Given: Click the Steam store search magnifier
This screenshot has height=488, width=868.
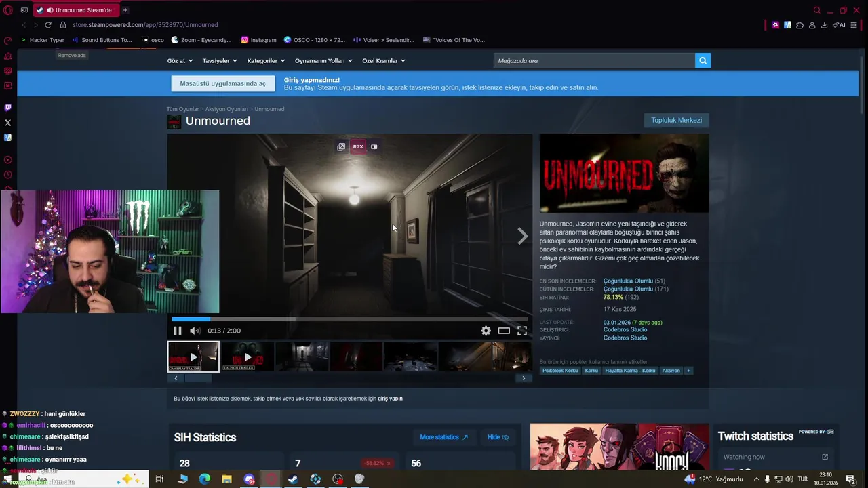Looking at the screenshot, I should (703, 60).
